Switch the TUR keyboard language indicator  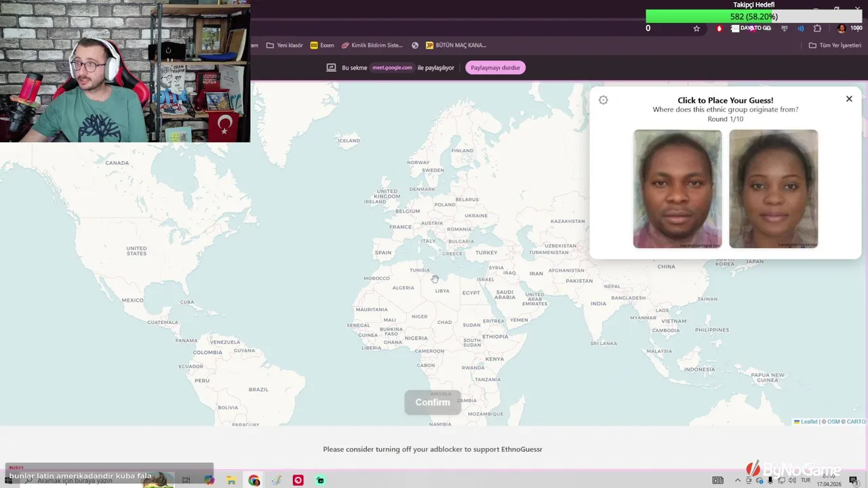(x=806, y=481)
